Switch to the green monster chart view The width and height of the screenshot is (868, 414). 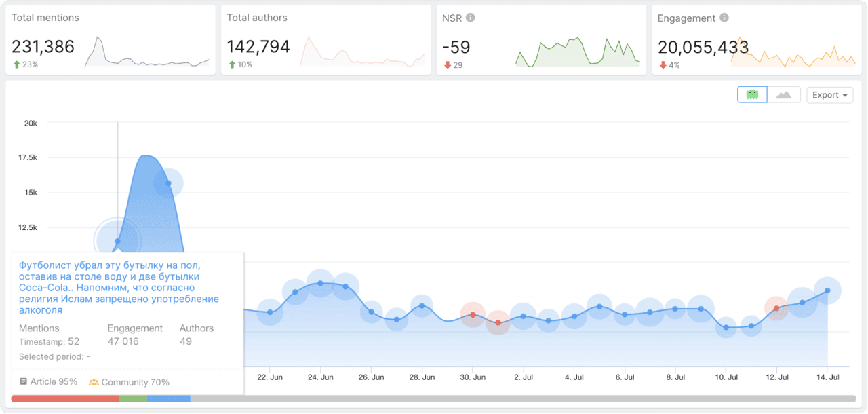[x=752, y=95]
